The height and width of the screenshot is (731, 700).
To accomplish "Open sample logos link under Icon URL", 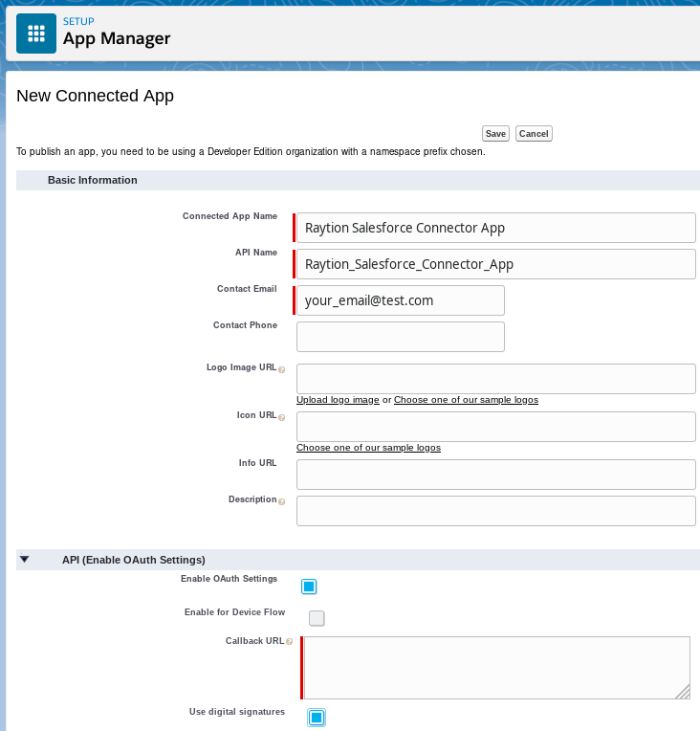I will (x=368, y=448).
